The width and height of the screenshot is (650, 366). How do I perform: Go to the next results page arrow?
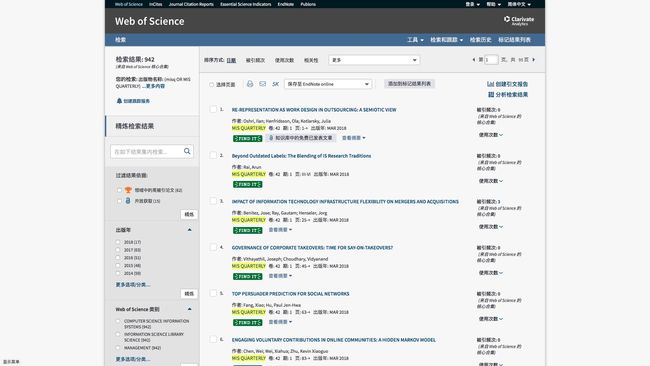click(x=534, y=60)
